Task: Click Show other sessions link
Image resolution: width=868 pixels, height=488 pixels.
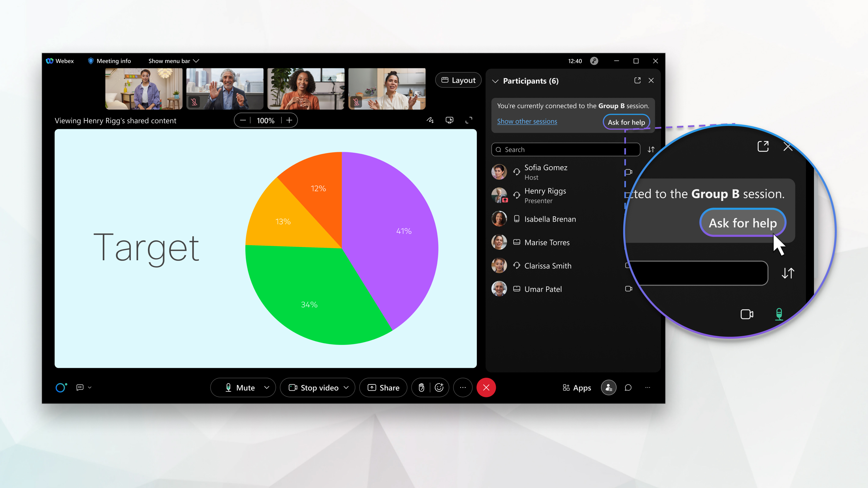Action: coord(527,122)
